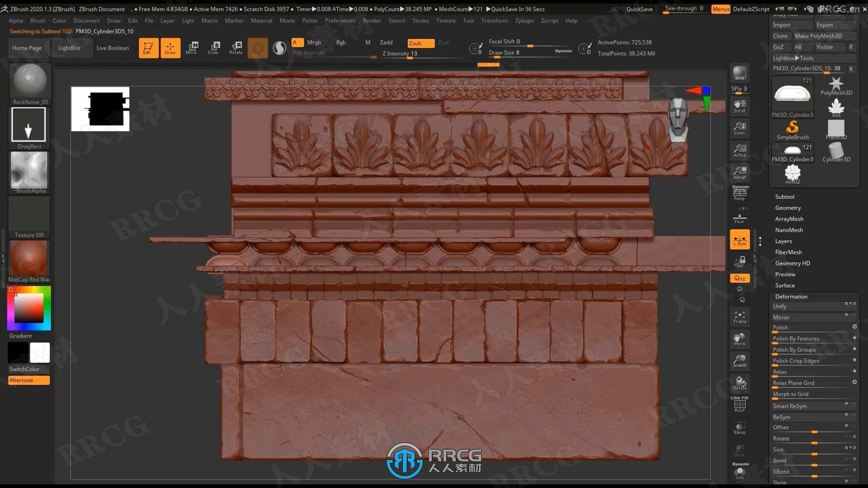Expand the Geometry section
This screenshot has width=868, height=488.
[x=788, y=208]
